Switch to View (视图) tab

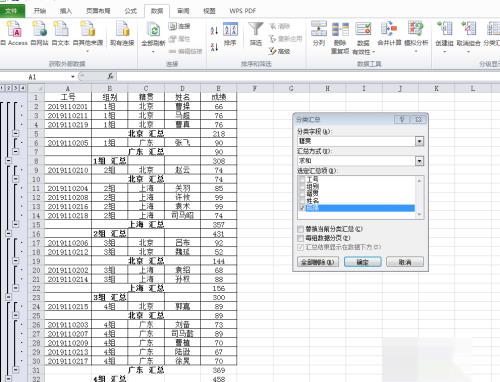click(x=209, y=11)
